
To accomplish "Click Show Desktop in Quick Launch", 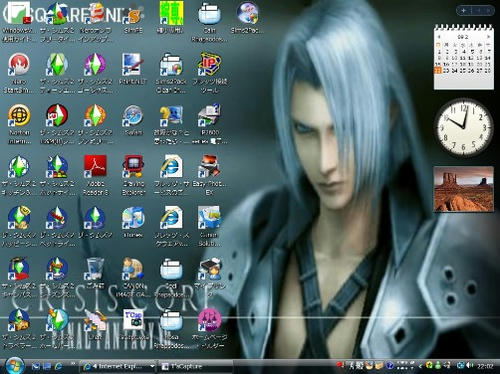I will [x=47, y=366].
